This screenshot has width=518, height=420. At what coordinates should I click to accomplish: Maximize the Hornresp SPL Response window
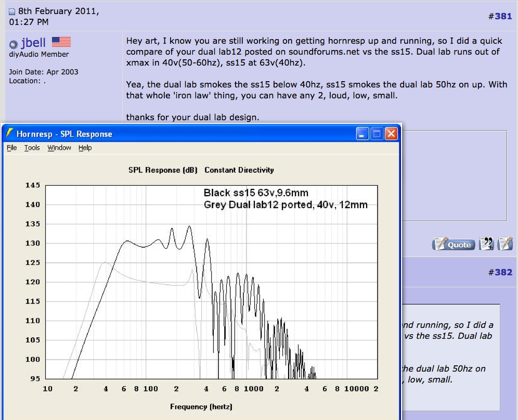tap(377, 134)
